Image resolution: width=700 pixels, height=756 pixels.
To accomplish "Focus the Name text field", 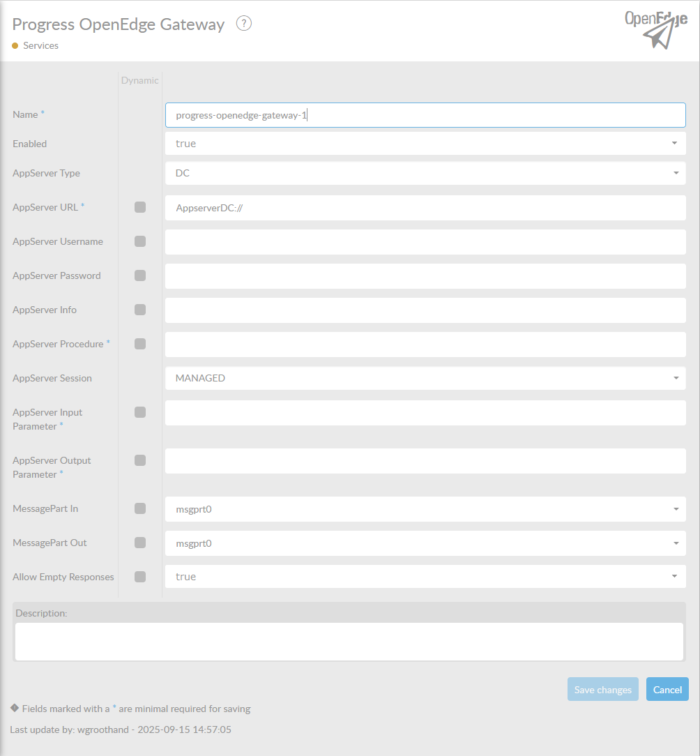I will point(425,115).
